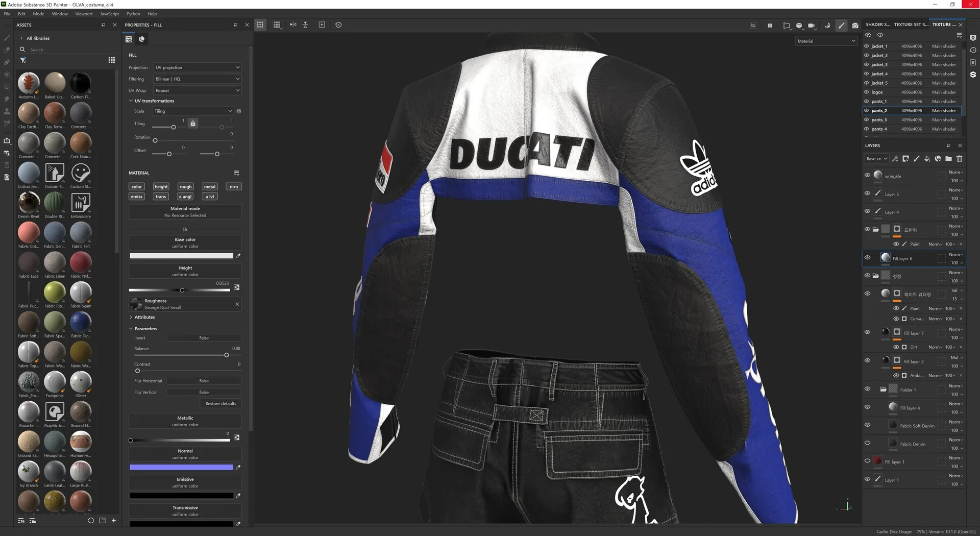
Task: Open the Scale Tiling dropdown
Action: coord(193,111)
